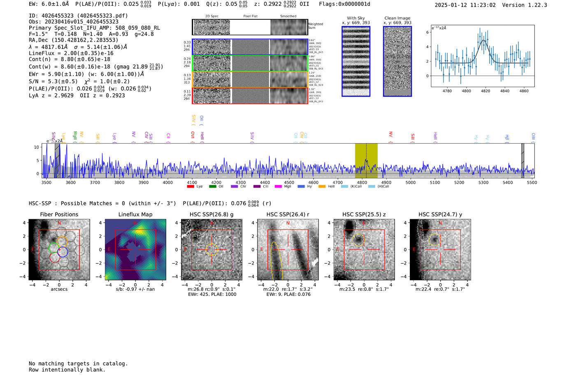Viewport: 576px width, 392px height.
Task: Click the red Lyα legend swatch
Action: click(x=190, y=187)
